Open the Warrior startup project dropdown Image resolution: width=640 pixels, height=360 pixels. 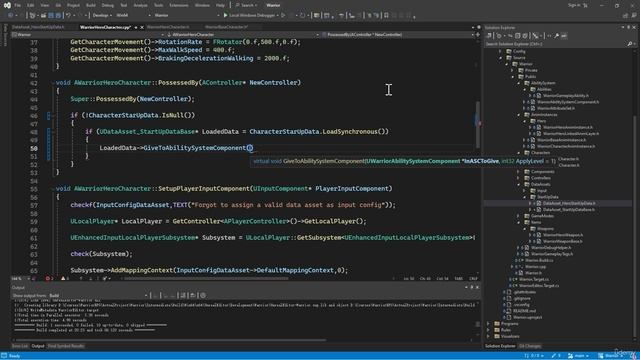point(187,16)
